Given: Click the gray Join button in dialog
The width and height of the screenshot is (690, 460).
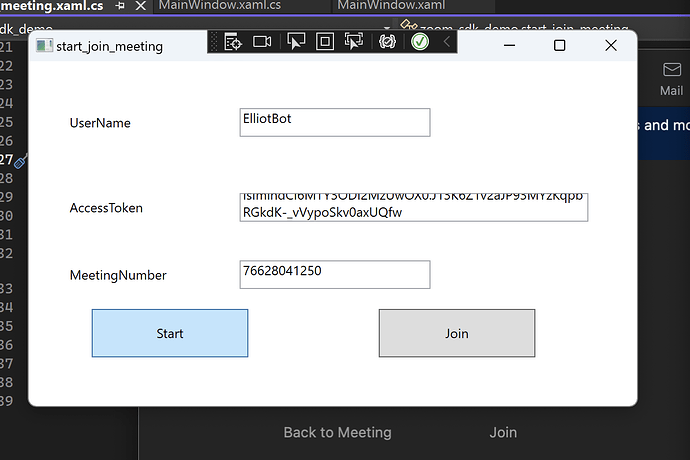Looking at the screenshot, I should point(457,333).
